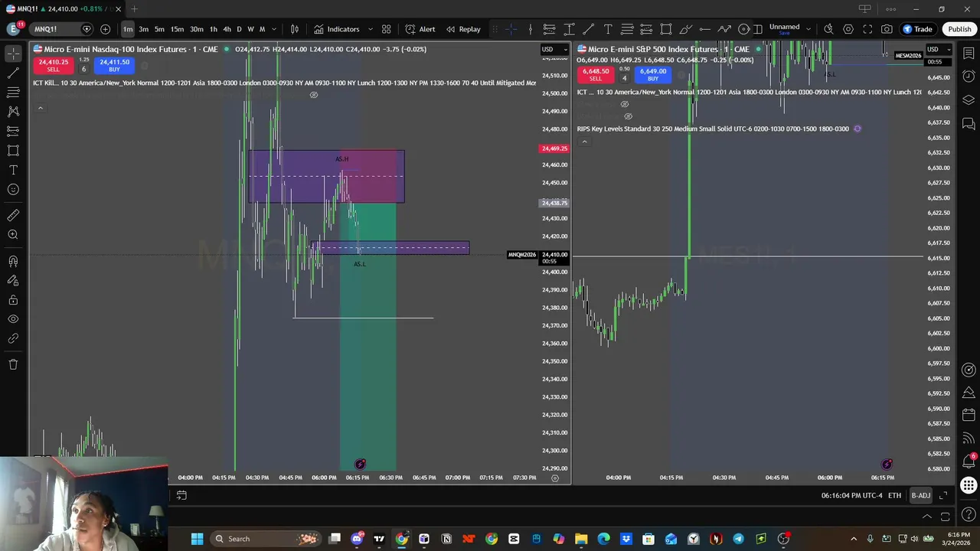Switch to the 5m timeframe
The image size is (980, 551).
pyautogui.click(x=159, y=29)
